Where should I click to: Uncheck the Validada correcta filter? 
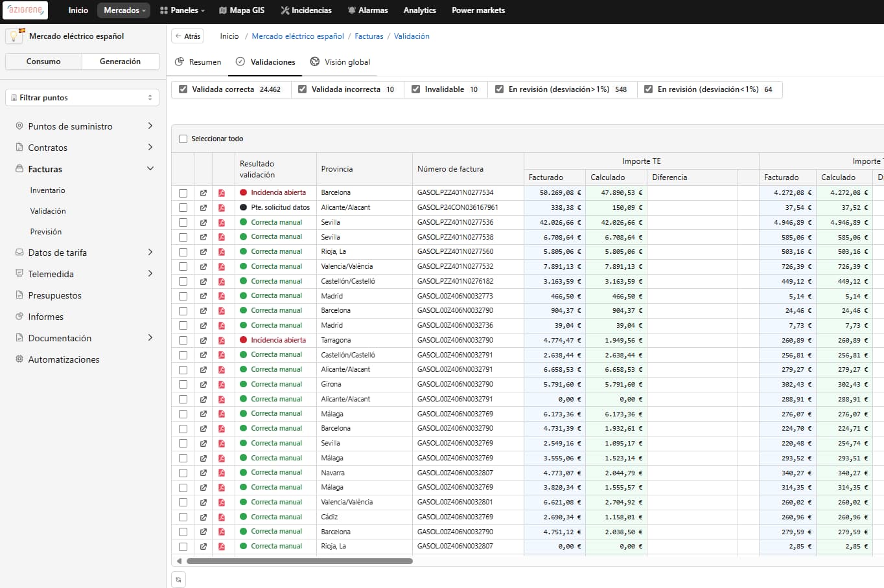(x=183, y=89)
